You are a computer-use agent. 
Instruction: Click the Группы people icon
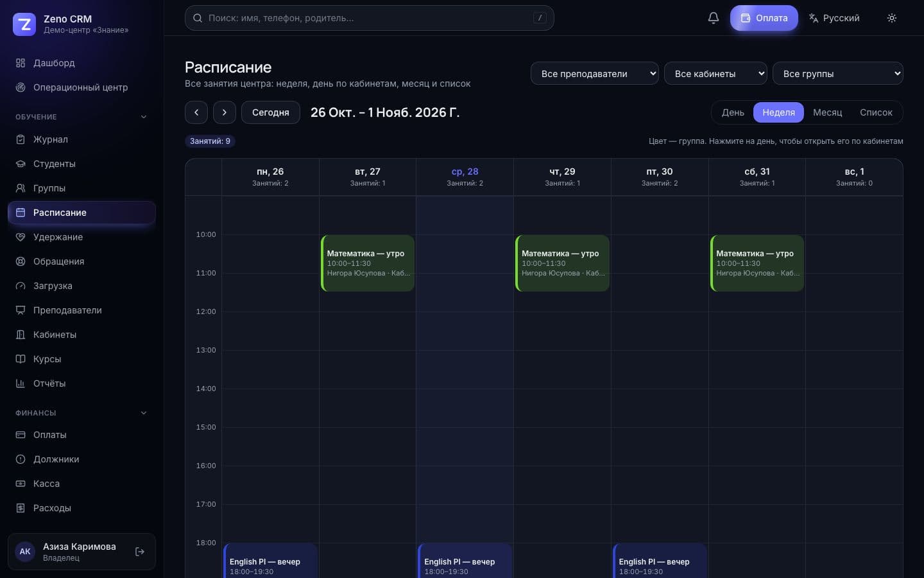[21, 188]
